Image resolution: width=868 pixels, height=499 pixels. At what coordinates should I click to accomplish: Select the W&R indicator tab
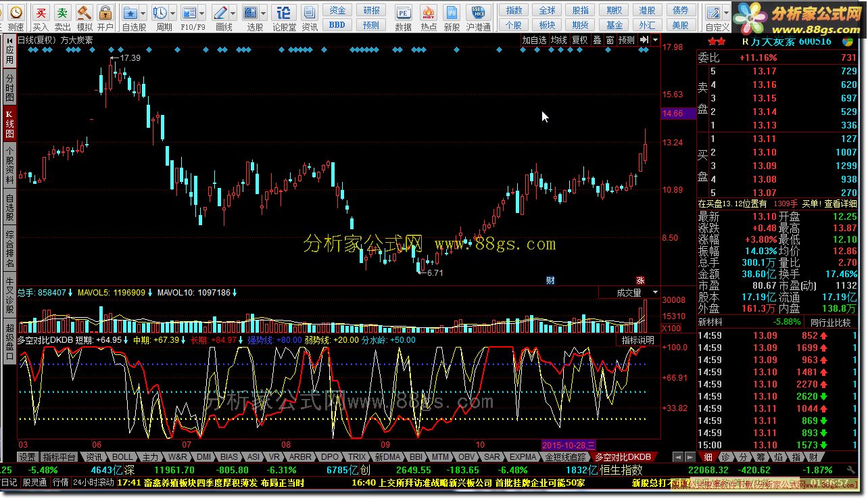pyautogui.click(x=178, y=457)
